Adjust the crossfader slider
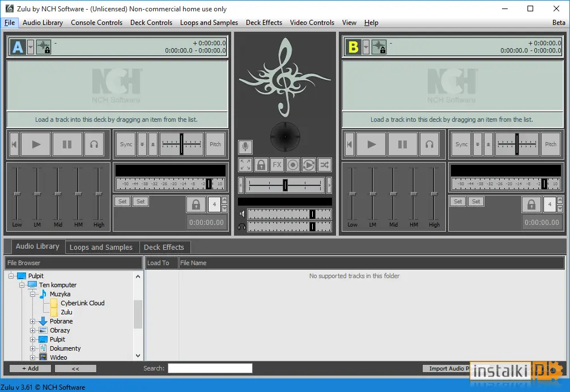The height and width of the screenshot is (392, 570). [285, 185]
